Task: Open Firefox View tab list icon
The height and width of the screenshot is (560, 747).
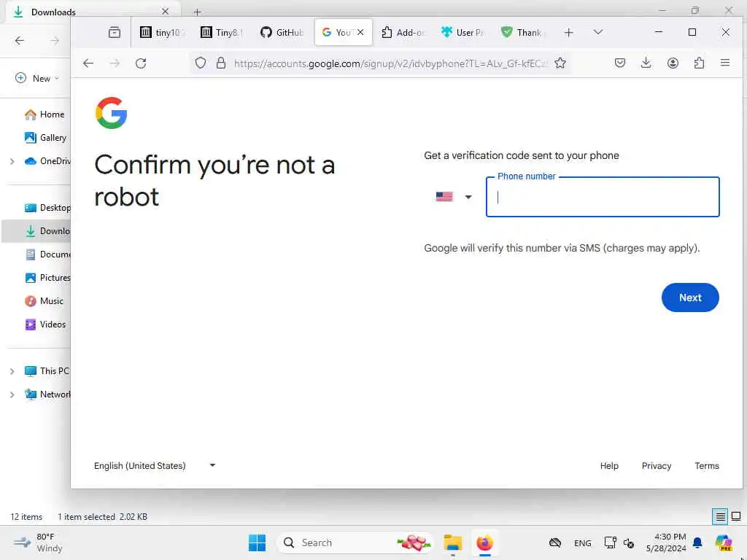Action: [115, 32]
